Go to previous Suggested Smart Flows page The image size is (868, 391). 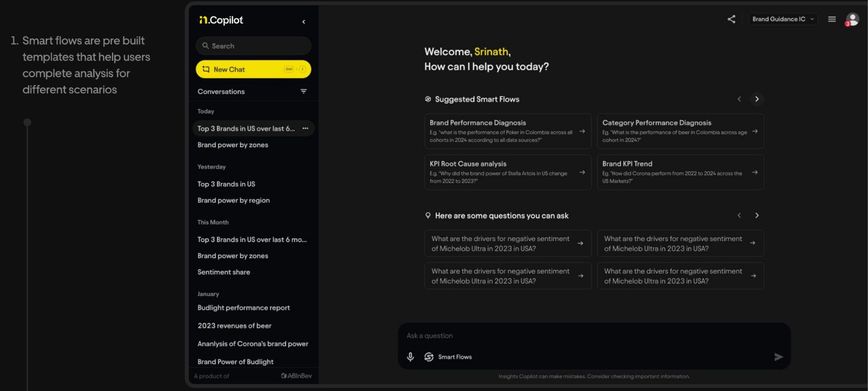click(739, 99)
